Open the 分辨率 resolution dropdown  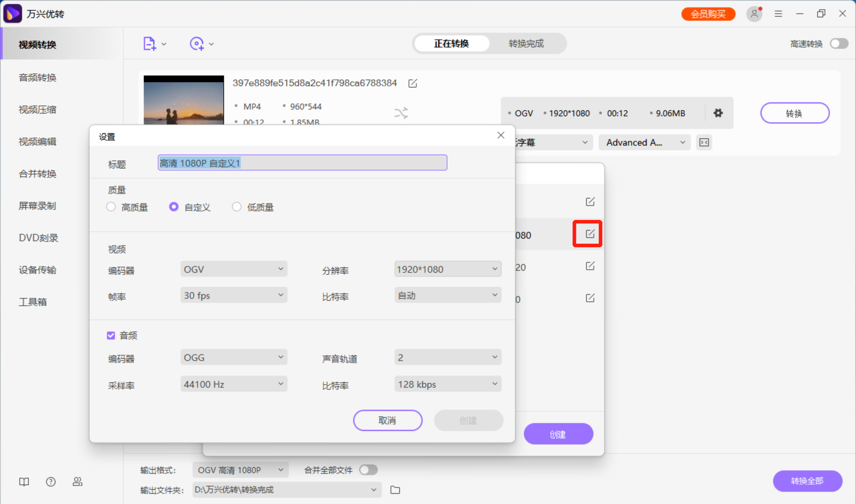click(x=447, y=269)
